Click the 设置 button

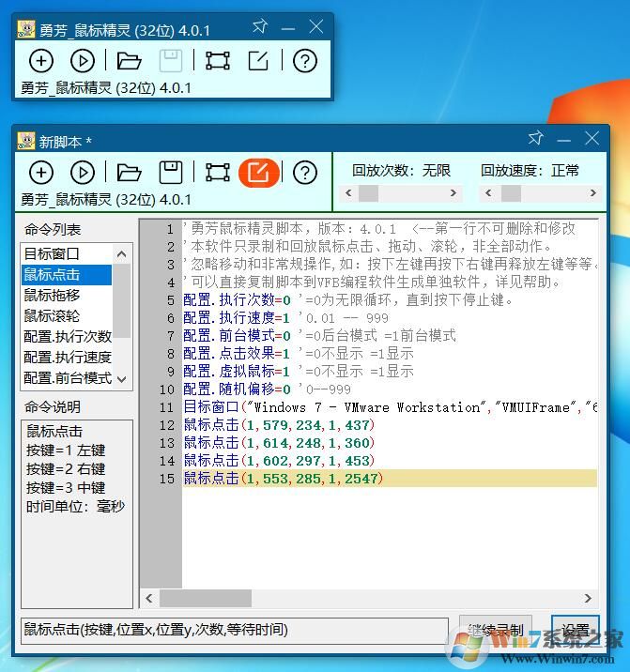pos(576,631)
